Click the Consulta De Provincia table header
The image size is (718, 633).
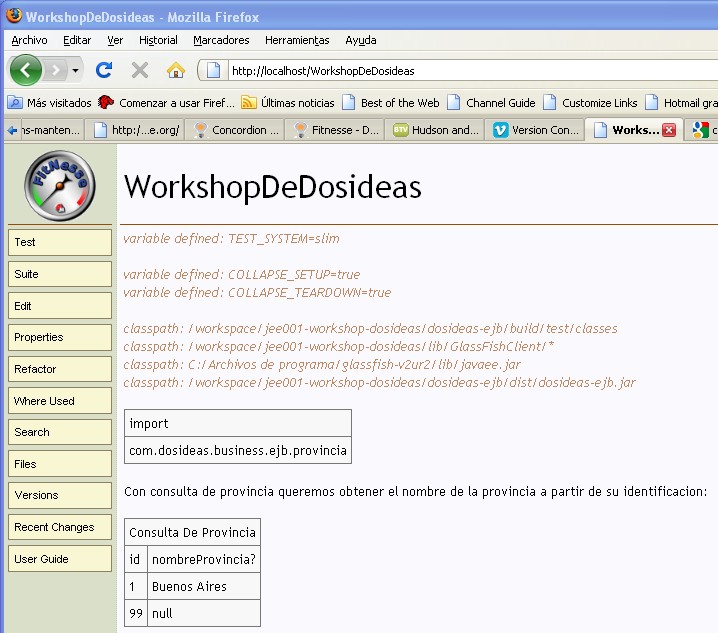[x=192, y=532]
